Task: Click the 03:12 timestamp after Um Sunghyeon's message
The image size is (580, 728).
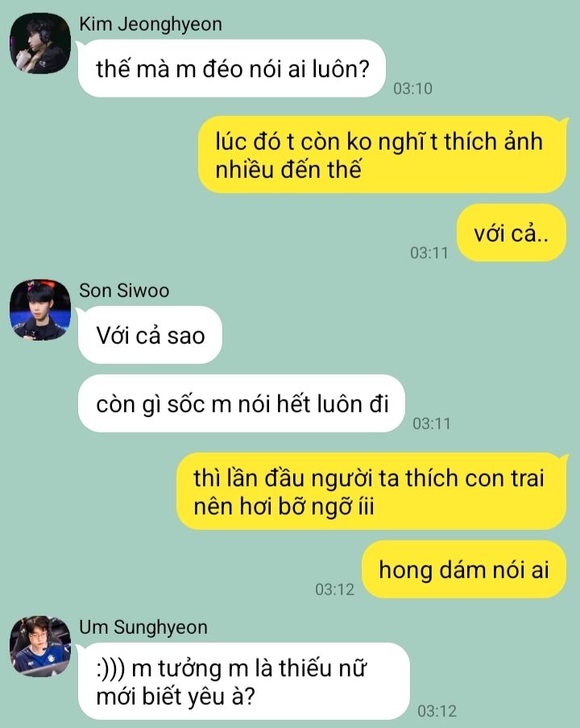Action: pos(437,710)
